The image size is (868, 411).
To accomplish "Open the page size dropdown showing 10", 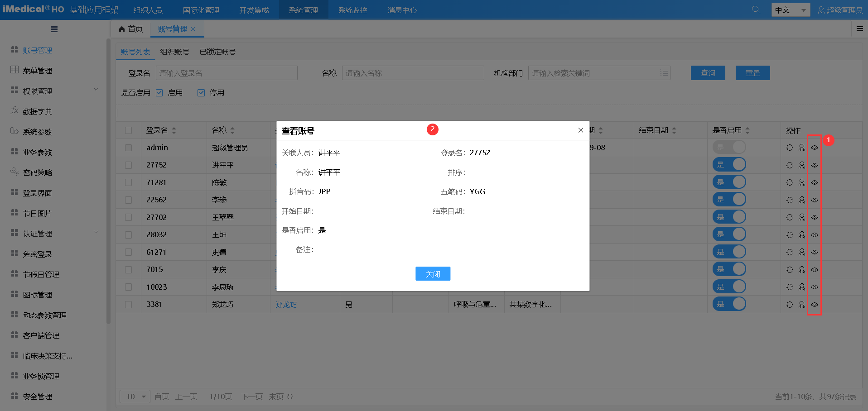I will click(x=135, y=396).
